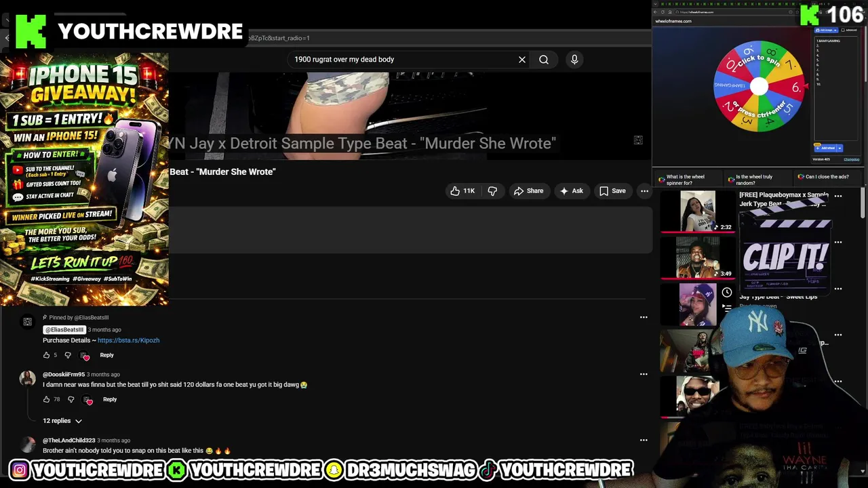Dislike the video with thumbs down
868x488 pixels.
(x=493, y=191)
